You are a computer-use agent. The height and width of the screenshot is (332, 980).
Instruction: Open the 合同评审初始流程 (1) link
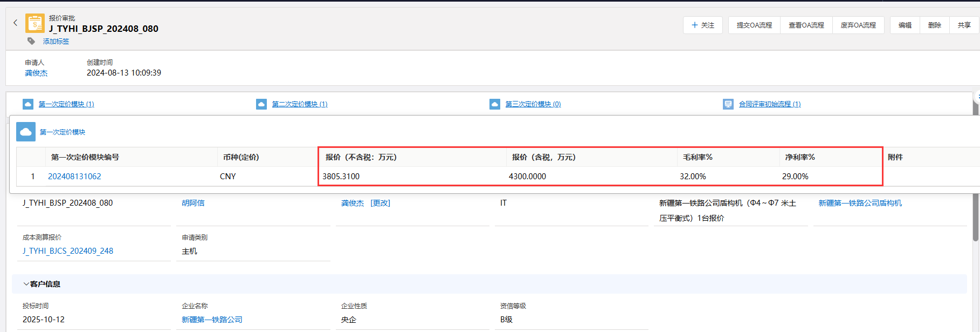click(769, 104)
